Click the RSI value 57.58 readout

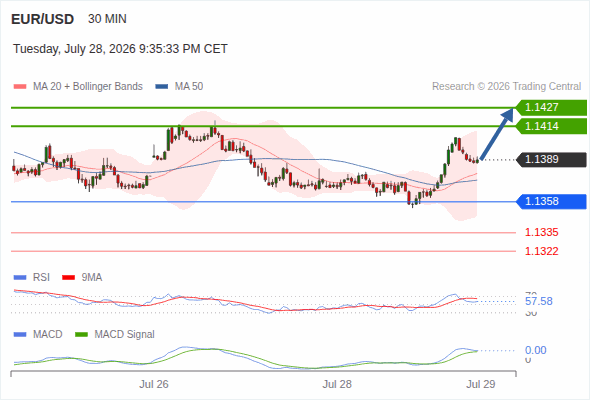[x=539, y=301]
